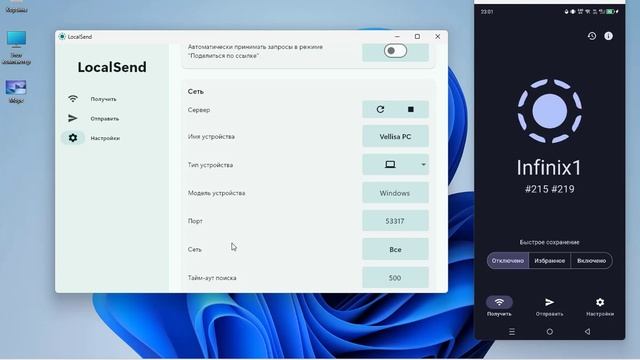Click the gear settings icon in sidebar
Screen dimensions: 640x360
[73, 138]
